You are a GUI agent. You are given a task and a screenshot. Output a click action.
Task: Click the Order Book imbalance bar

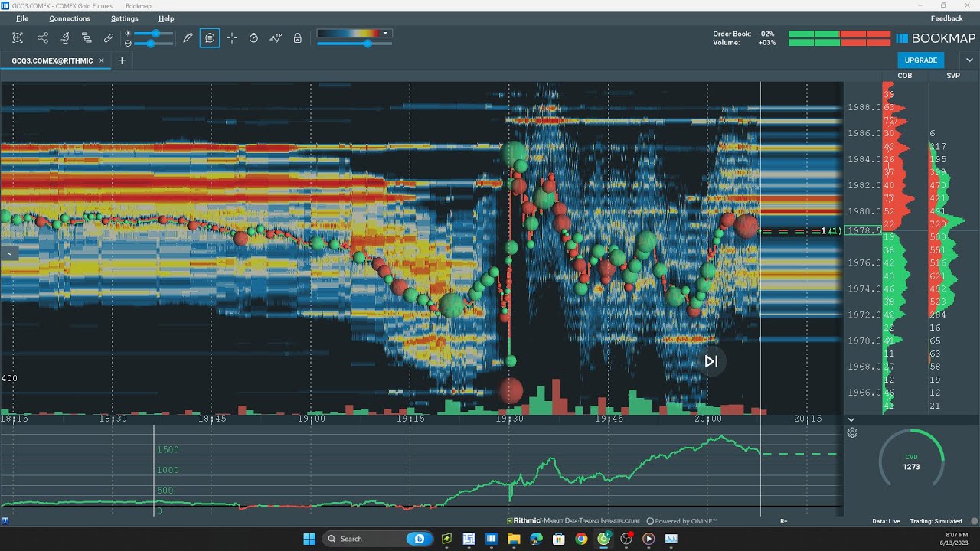[839, 34]
